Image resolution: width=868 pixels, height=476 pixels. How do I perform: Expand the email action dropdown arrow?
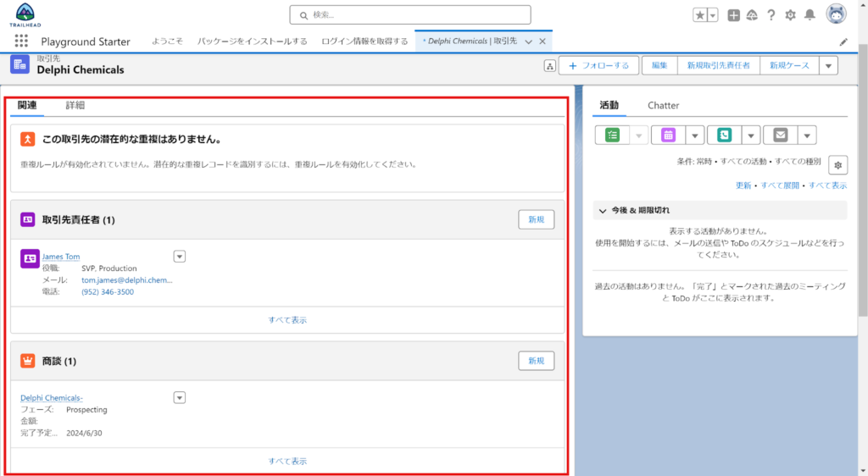pyautogui.click(x=807, y=135)
